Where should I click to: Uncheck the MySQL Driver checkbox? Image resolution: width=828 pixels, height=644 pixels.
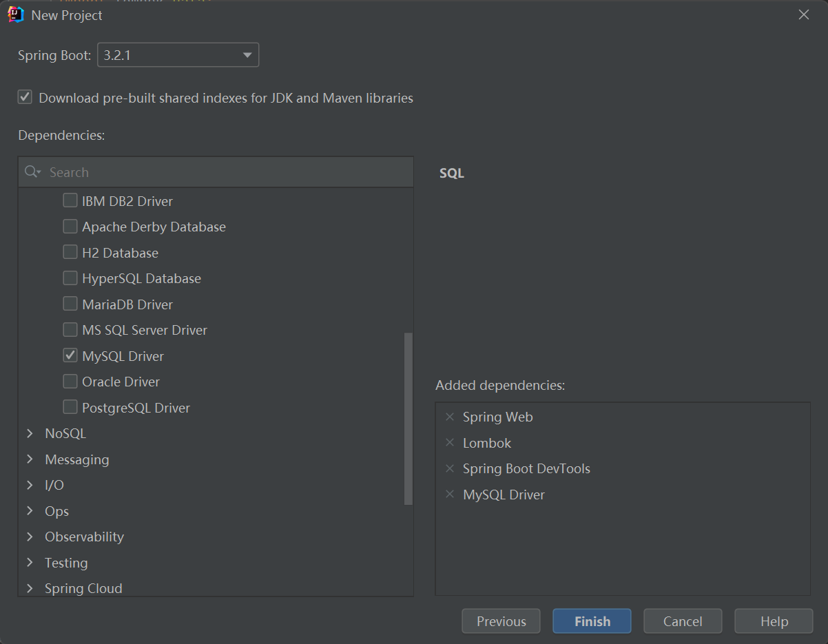pos(70,355)
